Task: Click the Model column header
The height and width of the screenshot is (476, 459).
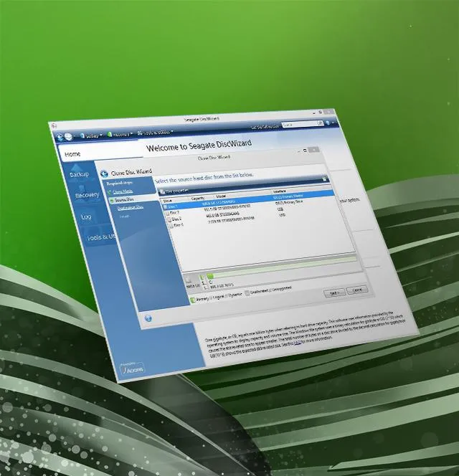Action: click(x=221, y=196)
